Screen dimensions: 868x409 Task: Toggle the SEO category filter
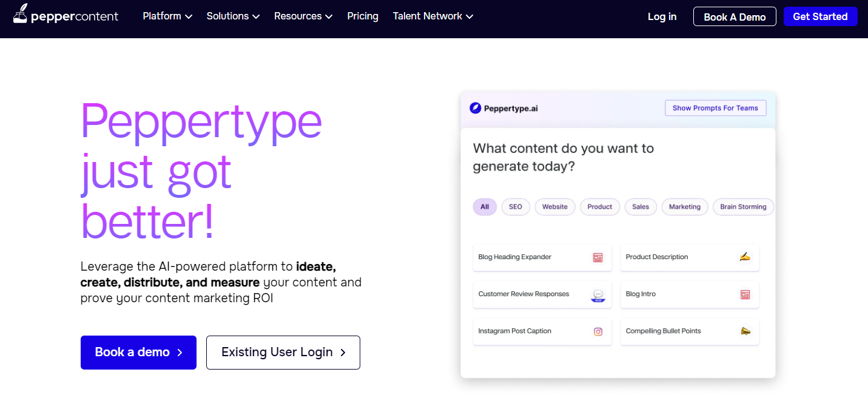click(516, 207)
